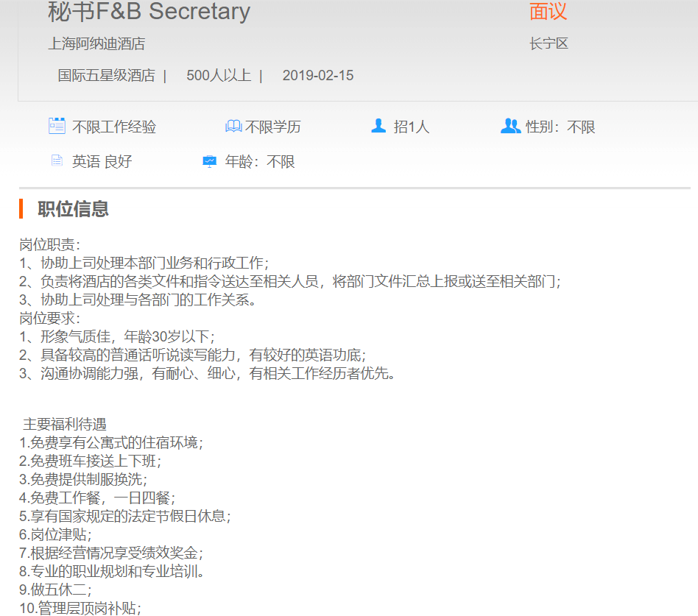This screenshot has height=616, width=698.
Task: Click the 招1人 headcount text
Action: (x=412, y=127)
